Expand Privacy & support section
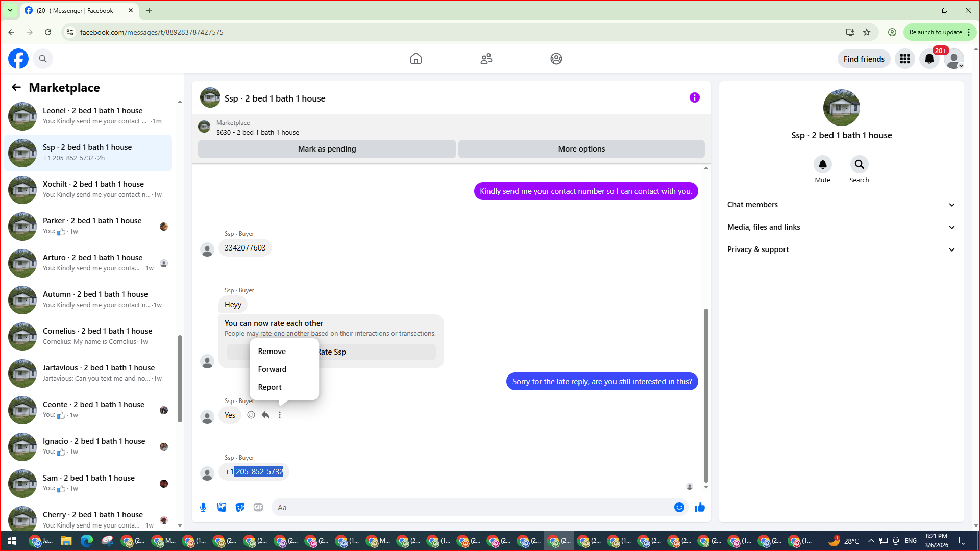The image size is (980, 551). click(x=841, y=249)
